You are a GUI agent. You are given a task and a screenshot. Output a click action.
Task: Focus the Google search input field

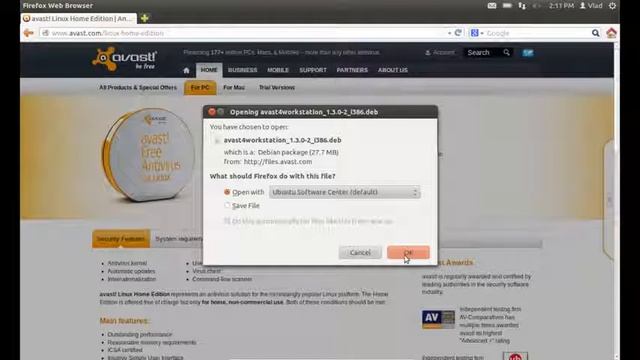[x=537, y=33]
